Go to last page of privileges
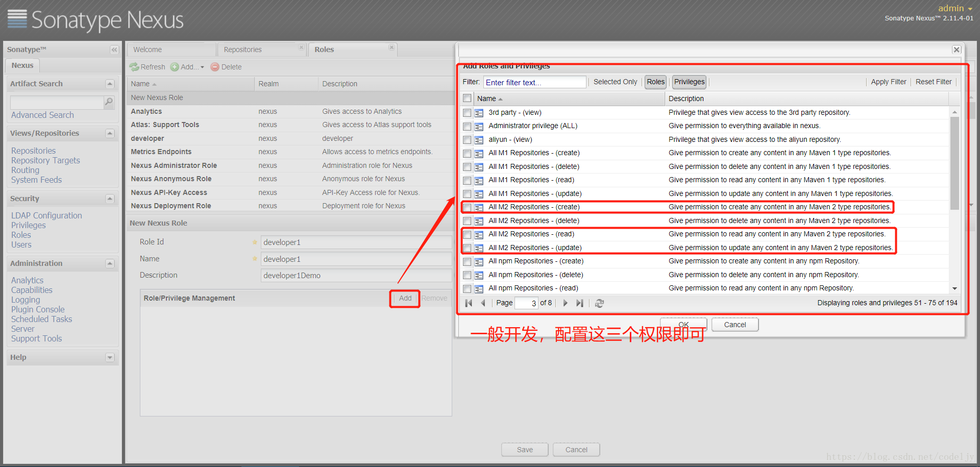 (x=579, y=303)
